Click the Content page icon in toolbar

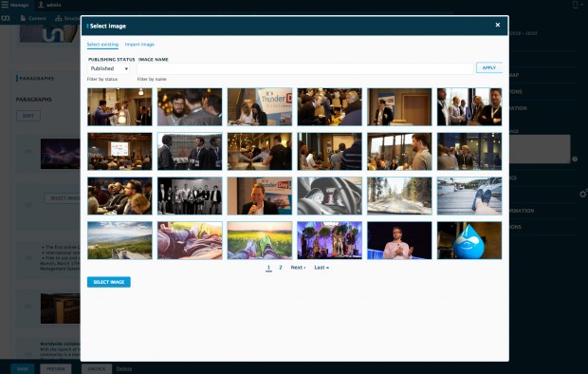pos(23,18)
